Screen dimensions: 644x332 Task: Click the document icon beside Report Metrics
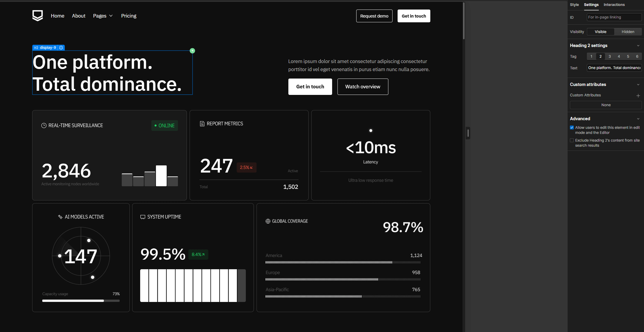202,124
